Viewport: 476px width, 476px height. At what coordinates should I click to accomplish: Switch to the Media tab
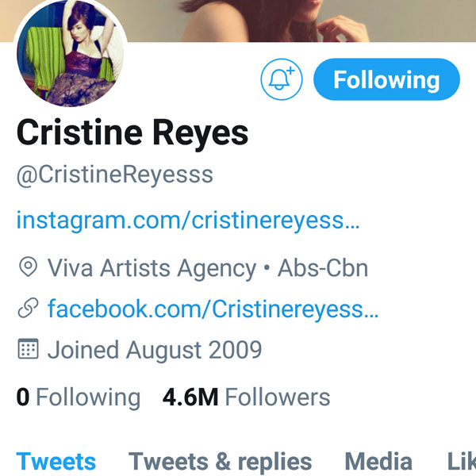coord(378,462)
